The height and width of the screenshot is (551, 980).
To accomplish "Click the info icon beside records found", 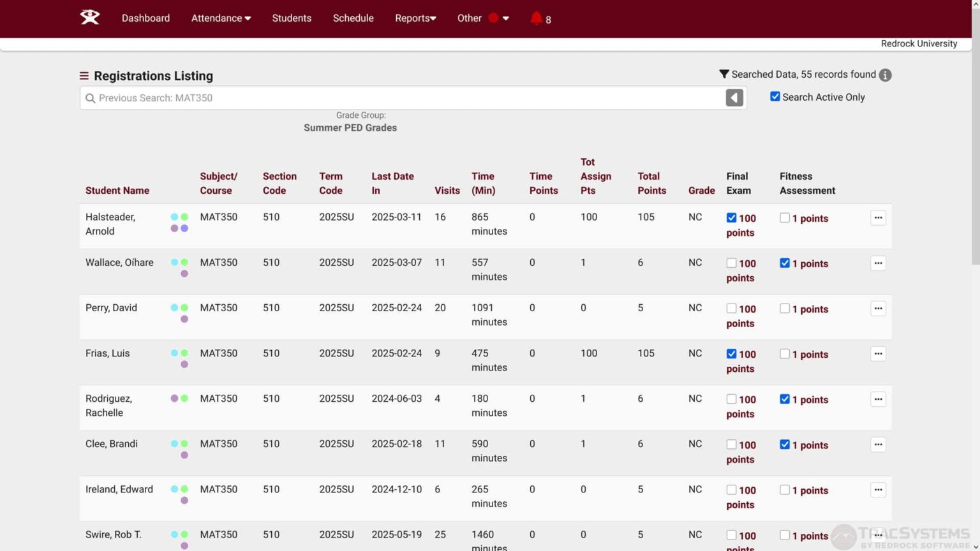I will pyautogui.click(x=885, y=75).
